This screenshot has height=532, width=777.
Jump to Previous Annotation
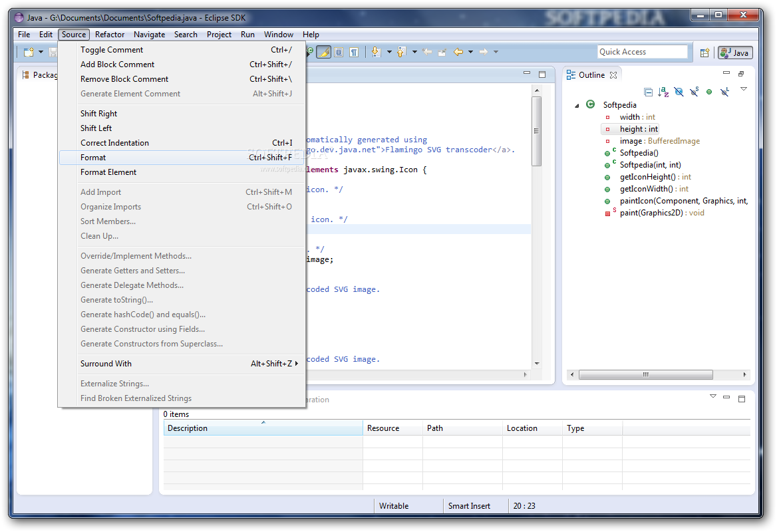tap(401, 52)
